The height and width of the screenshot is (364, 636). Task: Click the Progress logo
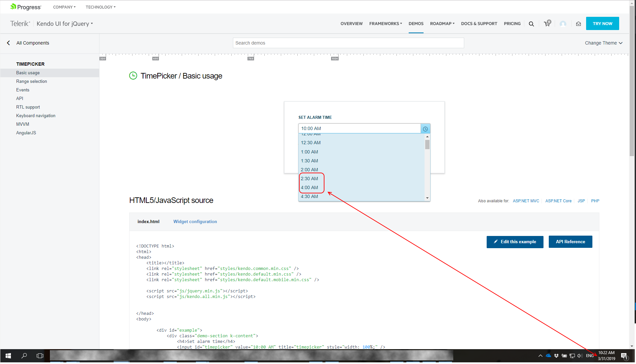click(x=26, y=7)
